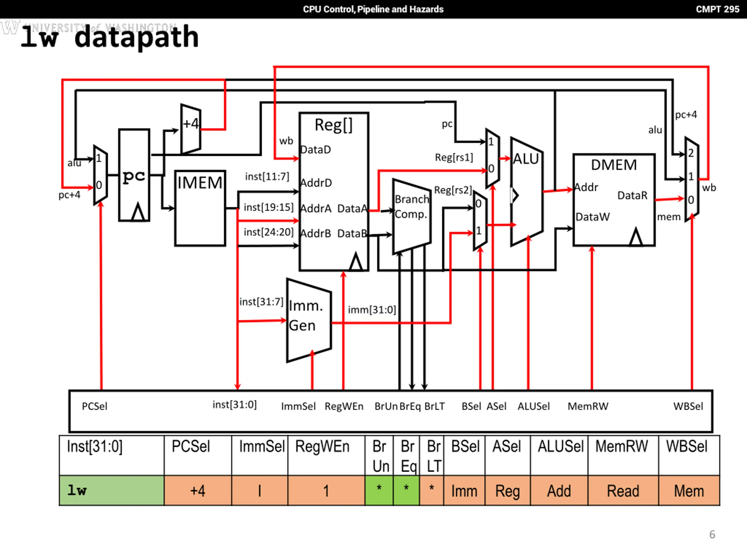Click the DMEM block title

pos(614,165)
